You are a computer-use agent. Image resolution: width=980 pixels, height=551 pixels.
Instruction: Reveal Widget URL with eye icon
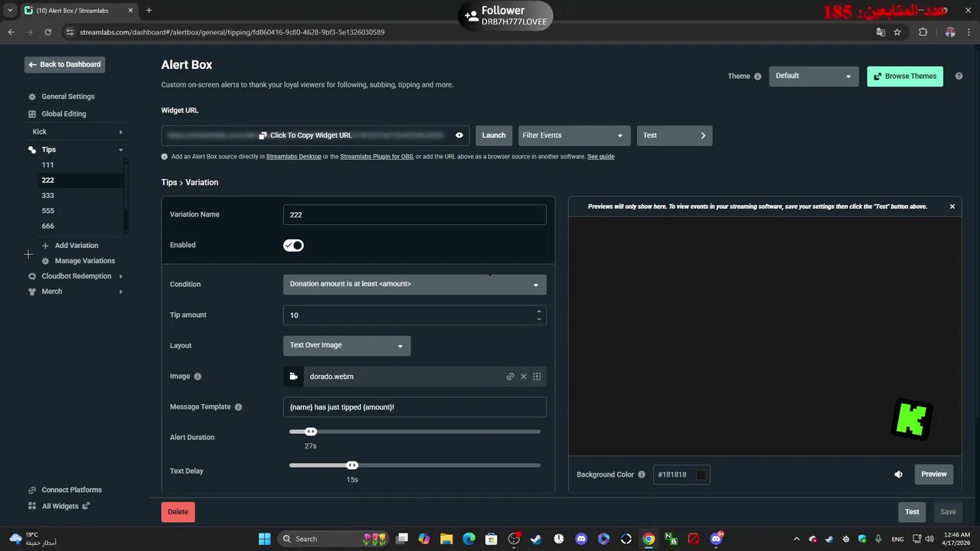pyautogui.click(x=459, y=135)
